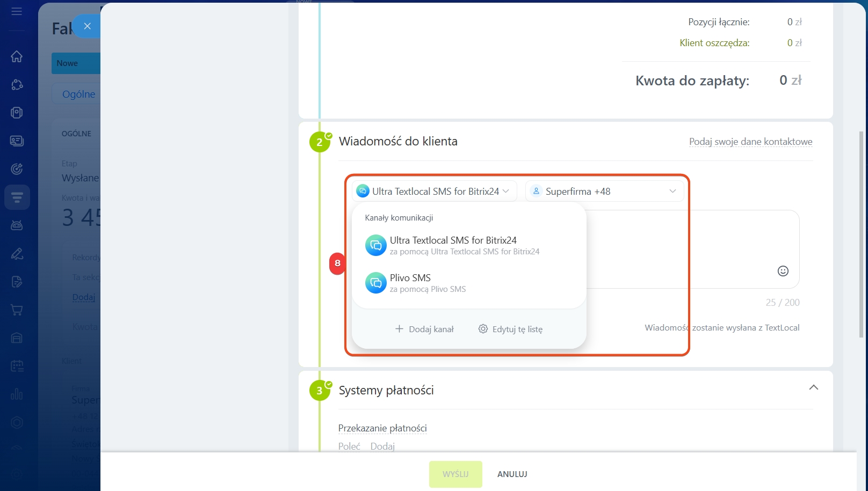Open the Superfirma +48 recipient dropdown

[604, 191]
